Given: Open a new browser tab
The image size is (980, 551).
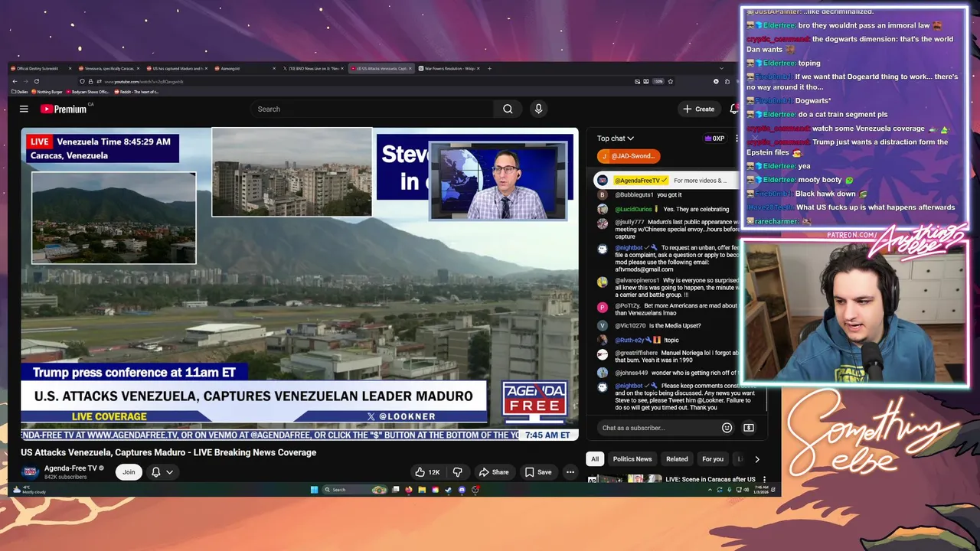Looking at the screenshot, I should (490, 68).
